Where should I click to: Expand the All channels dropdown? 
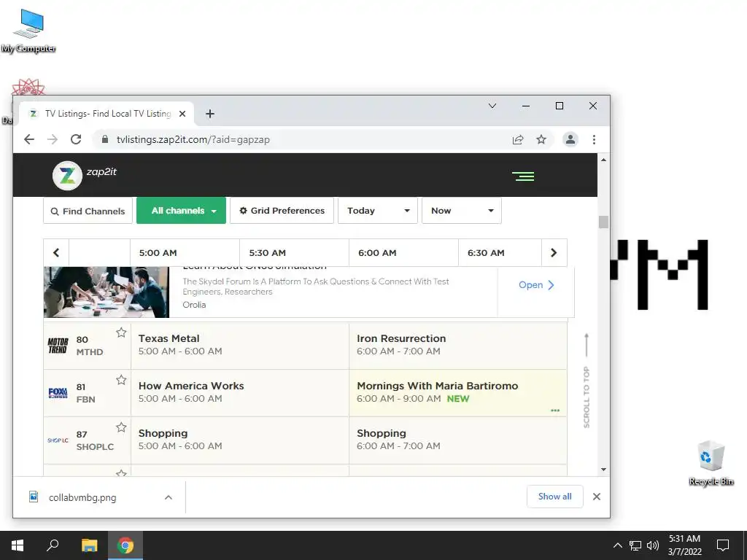pyautogui.click(x=181, y=211)
